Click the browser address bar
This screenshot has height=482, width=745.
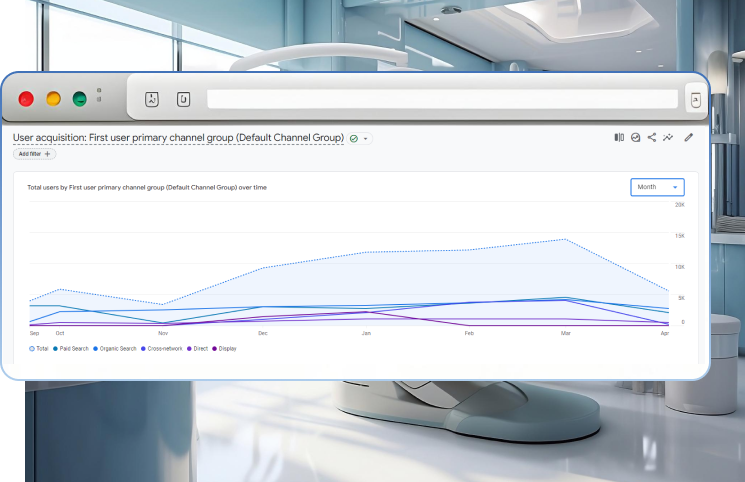[442, 99]
